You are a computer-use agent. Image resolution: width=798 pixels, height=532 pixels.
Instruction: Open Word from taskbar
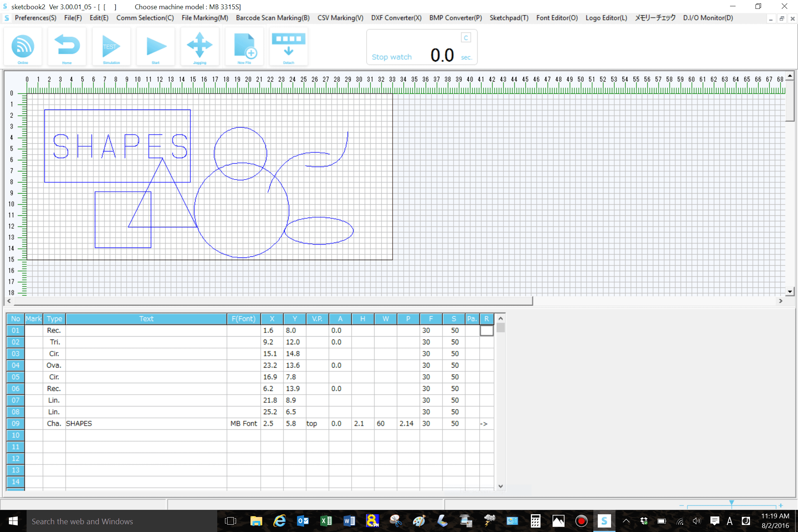[x=349, y=521]
